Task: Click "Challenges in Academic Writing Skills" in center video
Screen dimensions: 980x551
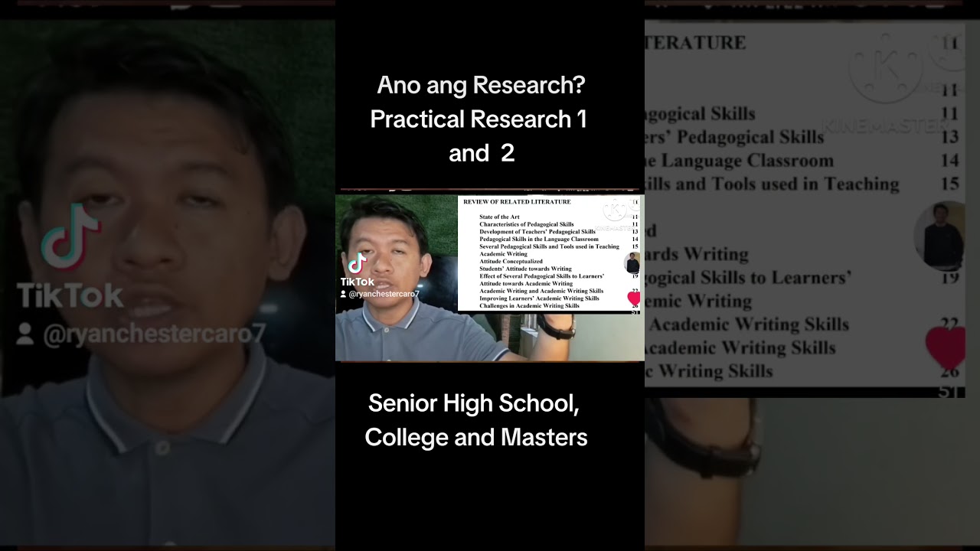Action: click(529, 305)
